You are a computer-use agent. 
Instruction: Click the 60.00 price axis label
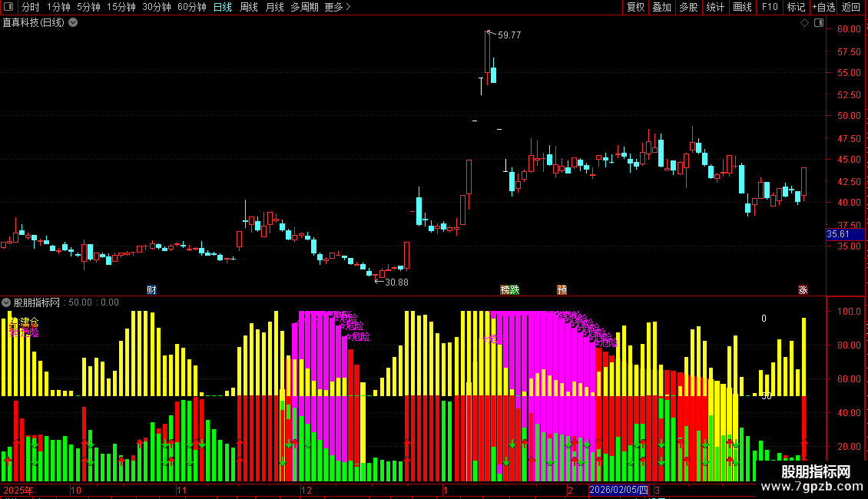click(849, 29)
